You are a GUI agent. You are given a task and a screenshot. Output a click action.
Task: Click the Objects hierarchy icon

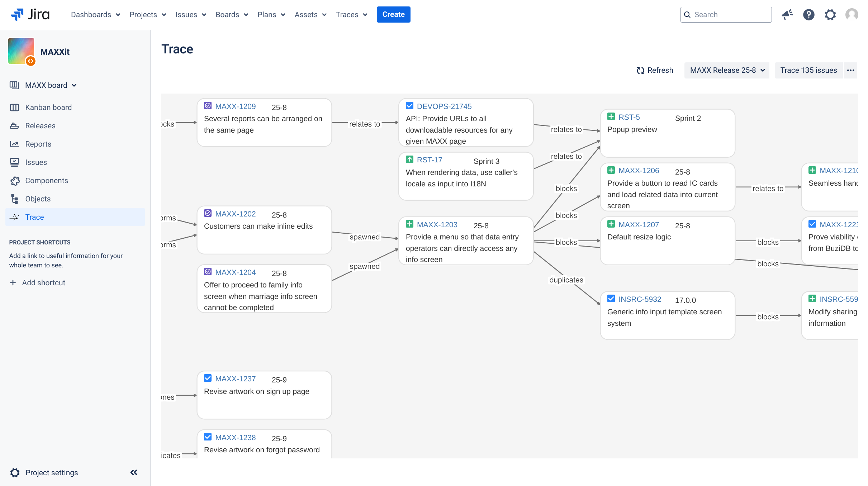[x=14, y=199]
